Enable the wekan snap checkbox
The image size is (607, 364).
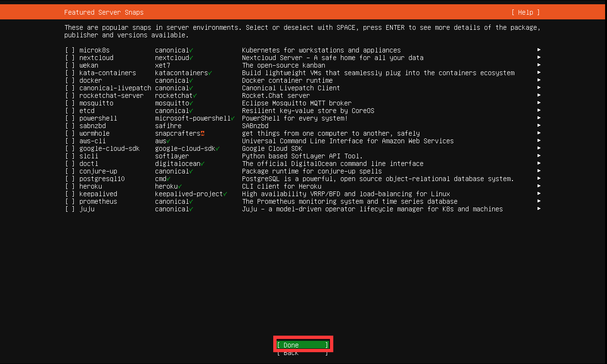(70, 65)
